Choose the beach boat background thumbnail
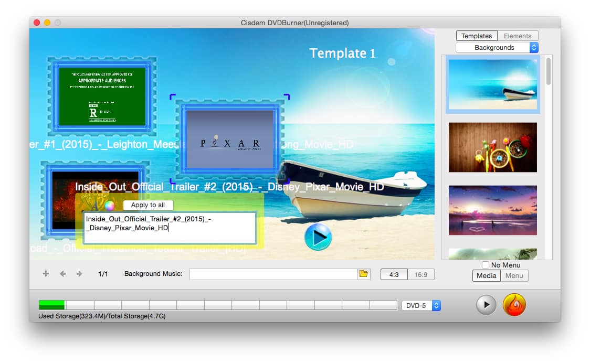 click(492, 84)
